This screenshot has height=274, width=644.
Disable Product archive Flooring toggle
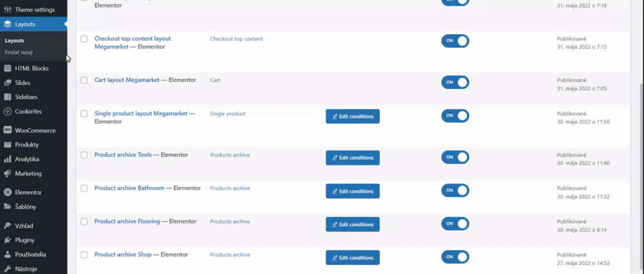pyautogui.click(x=455, y=224)
